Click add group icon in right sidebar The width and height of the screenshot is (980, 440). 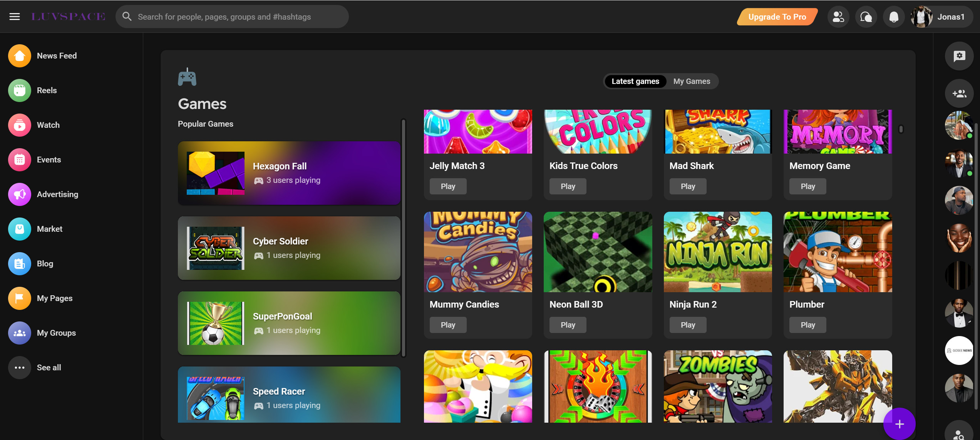(x=959, y=94)
